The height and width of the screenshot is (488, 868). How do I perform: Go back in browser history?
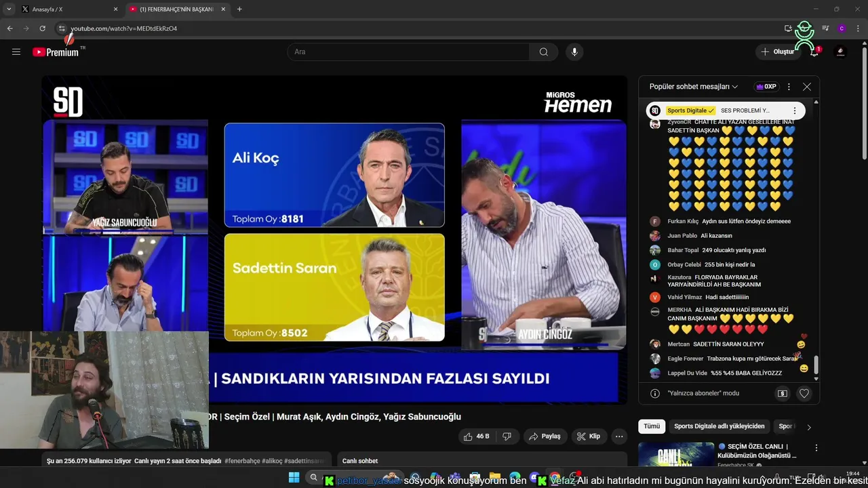point(9,28)
